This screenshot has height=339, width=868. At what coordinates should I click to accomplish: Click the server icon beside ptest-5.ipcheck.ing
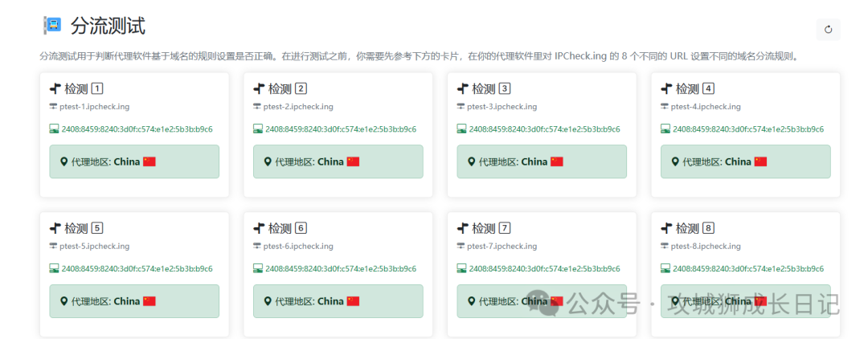coord(53,246)
